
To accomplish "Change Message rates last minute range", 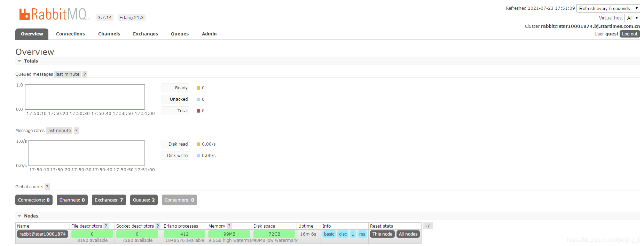I will (59, 130).
